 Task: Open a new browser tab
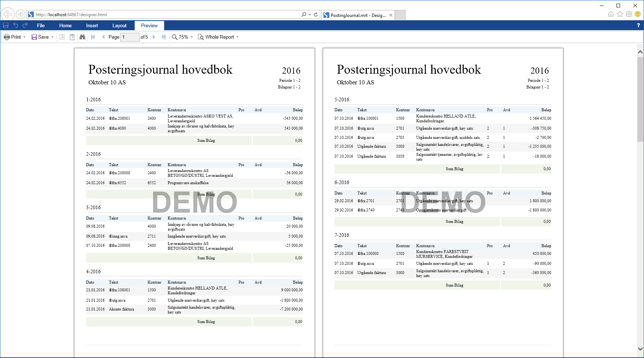400,15
